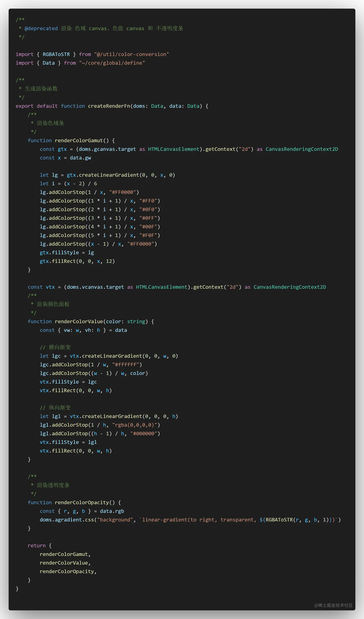Click the "~/core/global/define" import path

pos(112,63)
